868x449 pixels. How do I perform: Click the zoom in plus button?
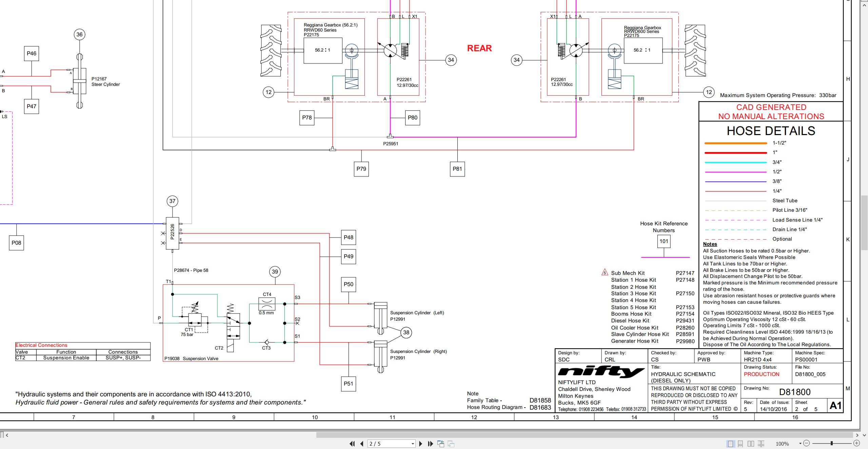(856, 443)
